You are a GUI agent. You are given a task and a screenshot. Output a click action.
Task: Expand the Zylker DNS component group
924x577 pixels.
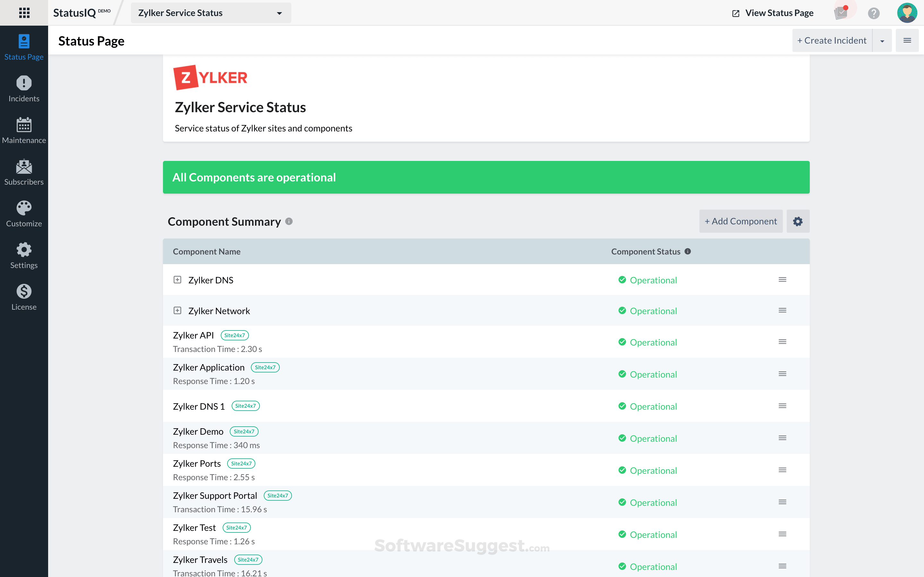tap(177, 280)
